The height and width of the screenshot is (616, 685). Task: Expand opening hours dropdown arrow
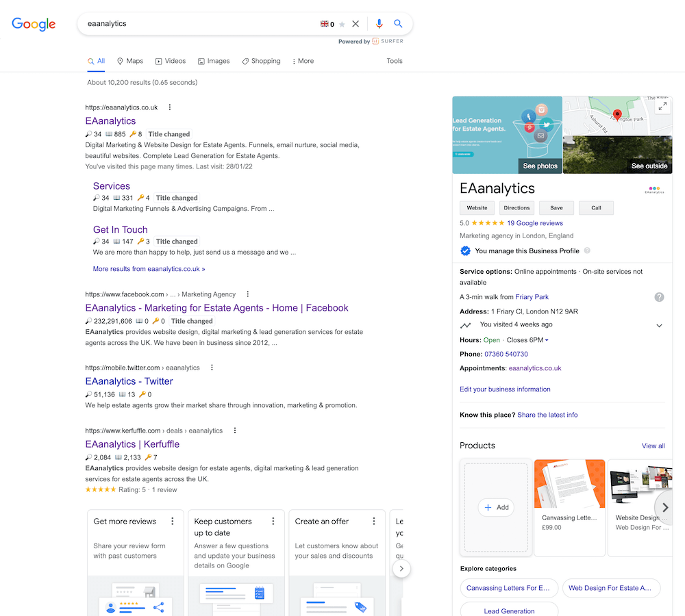pyautogui.click(x=547, y=340)
